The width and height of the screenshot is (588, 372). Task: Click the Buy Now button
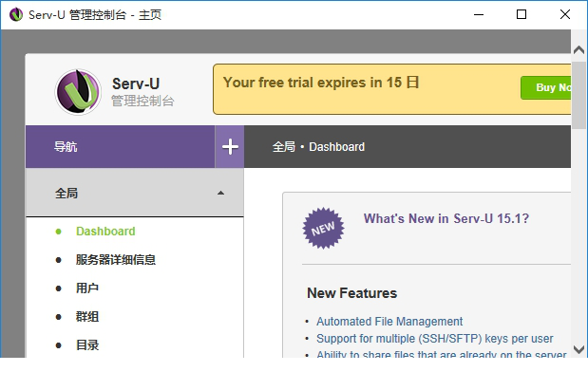545,87
